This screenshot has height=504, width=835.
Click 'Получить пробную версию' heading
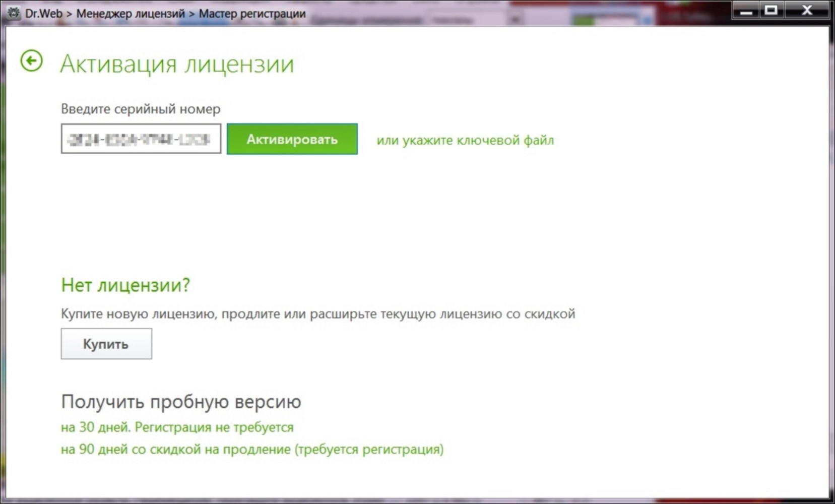[181, 402]
